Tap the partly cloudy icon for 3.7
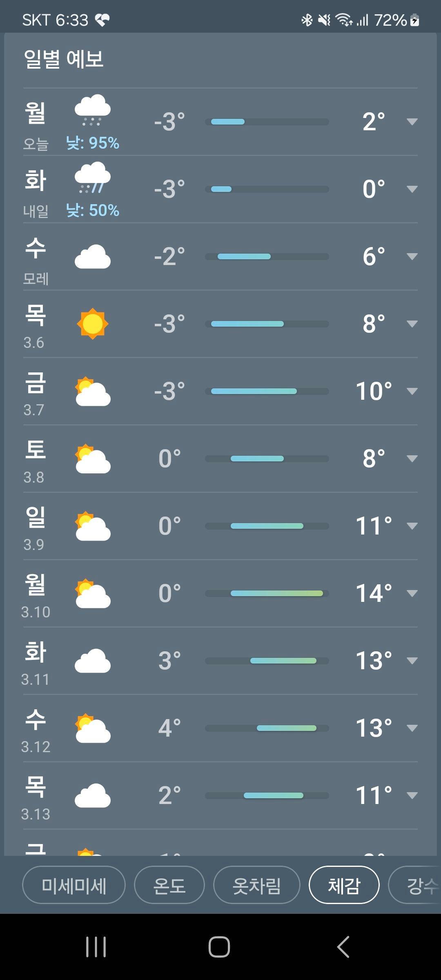Screen dimensions: 441x980 93,391
